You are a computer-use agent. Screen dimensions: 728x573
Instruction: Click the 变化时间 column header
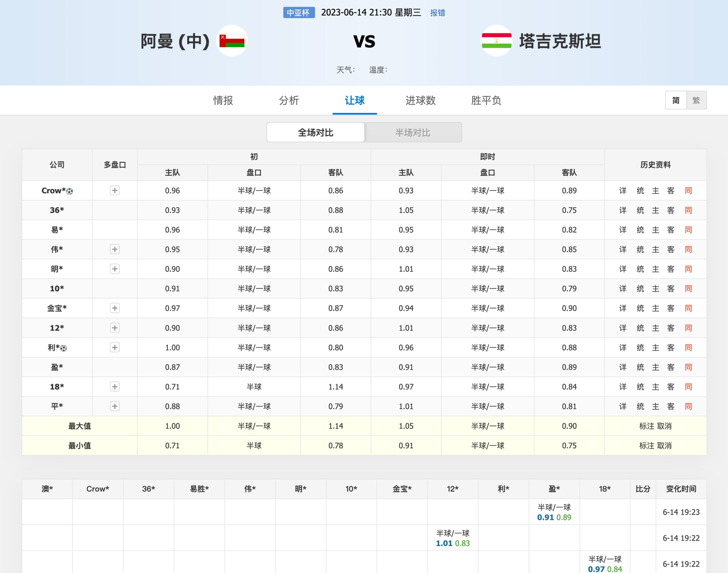point(681,489)
